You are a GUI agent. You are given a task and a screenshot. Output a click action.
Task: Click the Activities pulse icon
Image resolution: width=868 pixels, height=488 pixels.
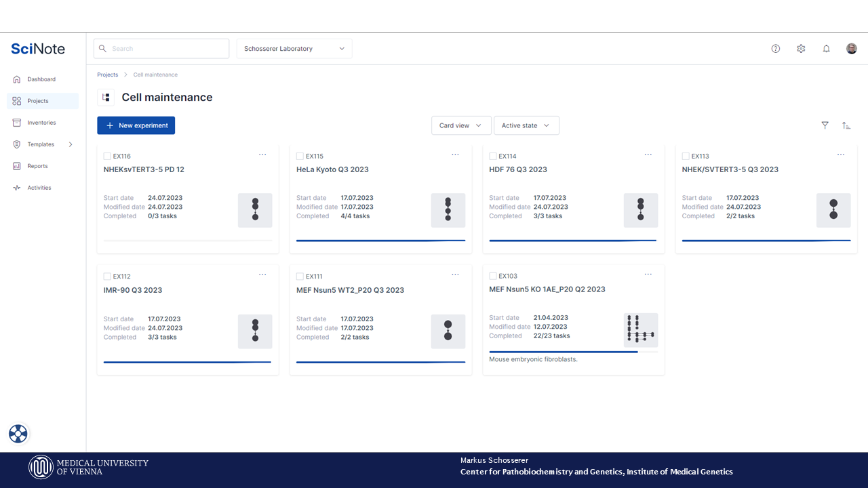click(17, 188)
